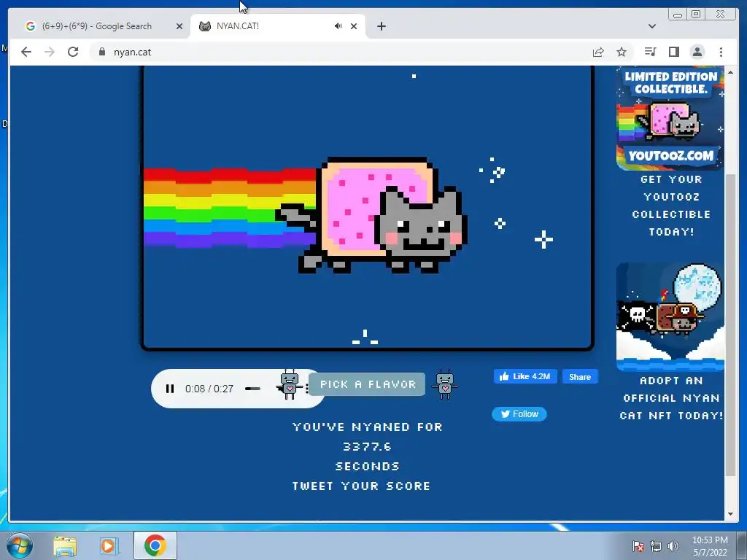The height and width of the screenshot is (560, 747).
Task: Like the page on Facebook
Action: click(x=525, y=377)
